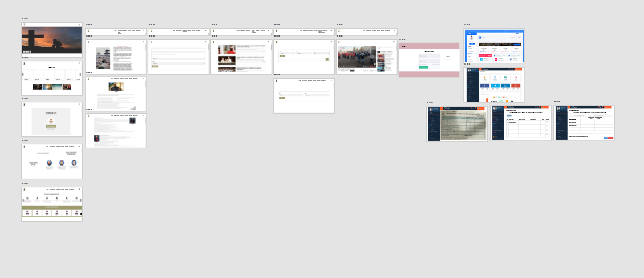Open the middle dropdown in the three-field search form
Screen dimensions: 644x278
point(303,53)
